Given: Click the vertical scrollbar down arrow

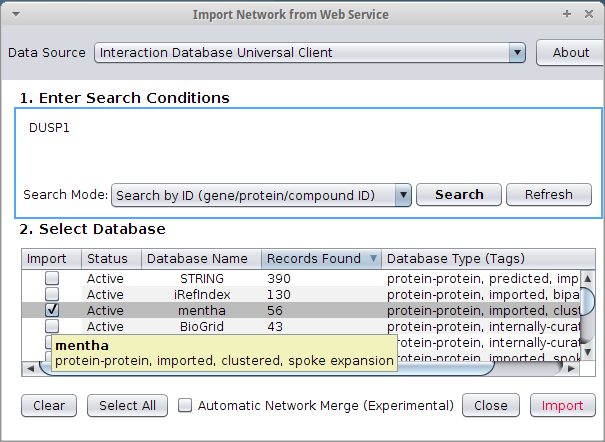Looking at the screenshot, I should click(588, 352).
